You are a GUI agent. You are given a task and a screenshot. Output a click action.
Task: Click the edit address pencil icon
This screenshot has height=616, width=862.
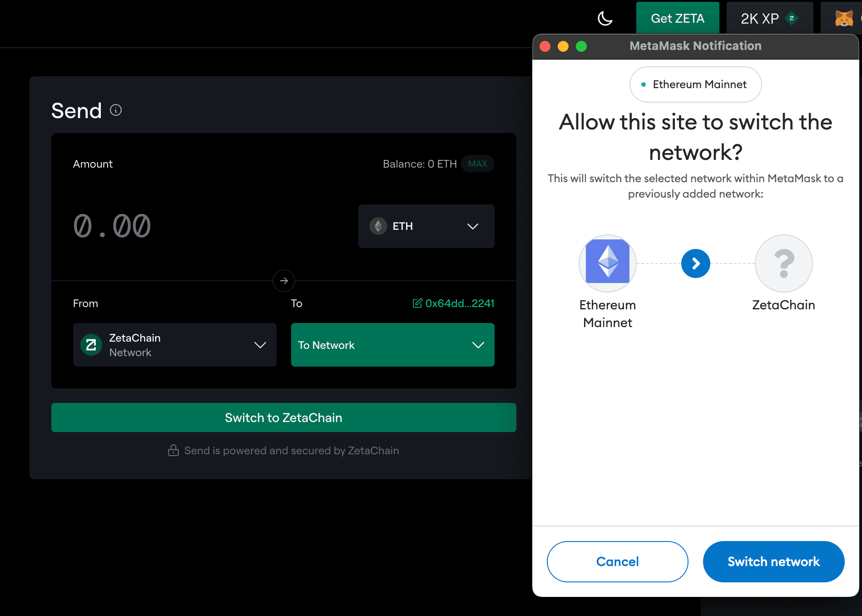tap(417, 303)
